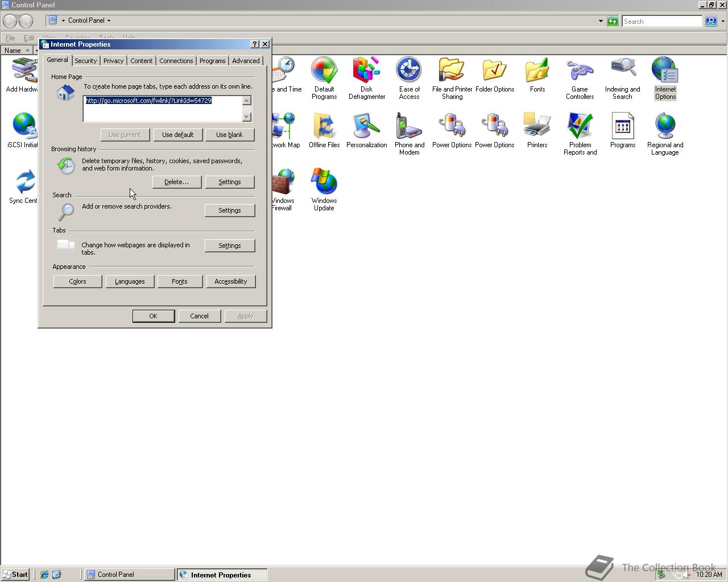The width and height of the screenshot is (728, 582).
Task: Click the Name column header
Action: (x=16, y=51)
